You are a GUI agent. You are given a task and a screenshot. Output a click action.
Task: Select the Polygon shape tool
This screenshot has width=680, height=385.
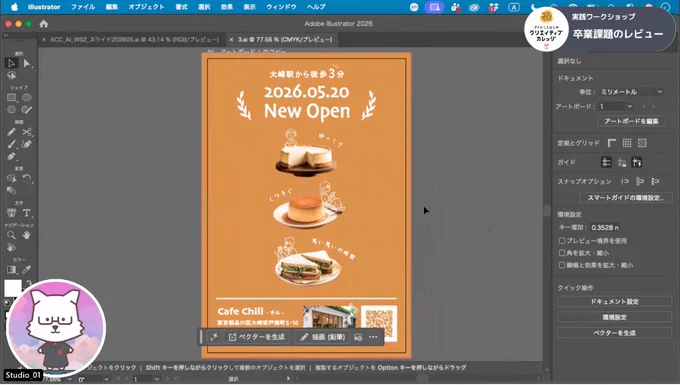click(x=11, y=110)
